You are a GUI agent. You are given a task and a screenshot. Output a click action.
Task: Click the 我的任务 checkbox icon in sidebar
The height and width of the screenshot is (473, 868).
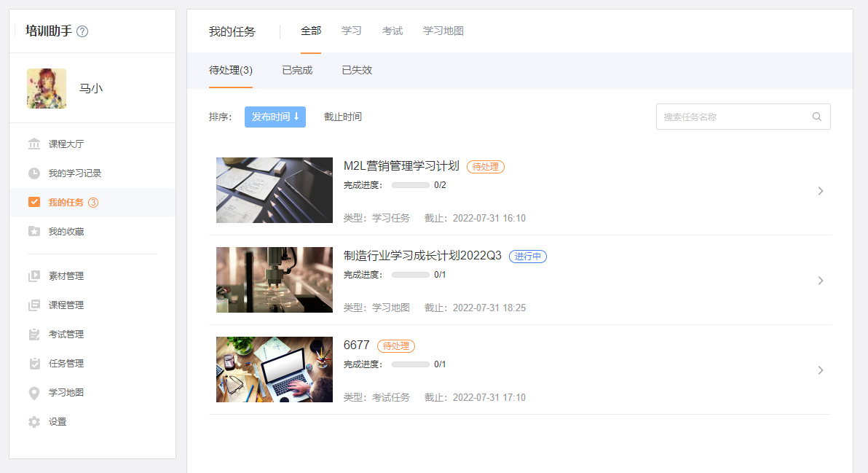point(34,202)
